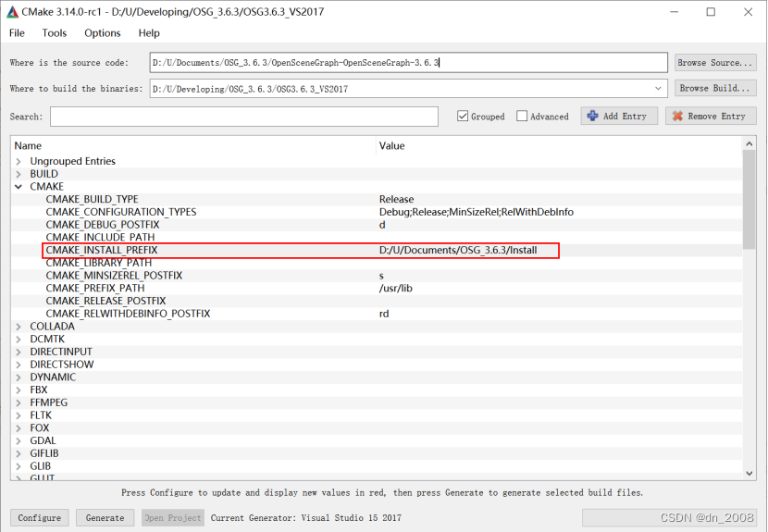Click the Debug;Release;MinSizeRel;RelWithDebInfo value

pos(477,212)
